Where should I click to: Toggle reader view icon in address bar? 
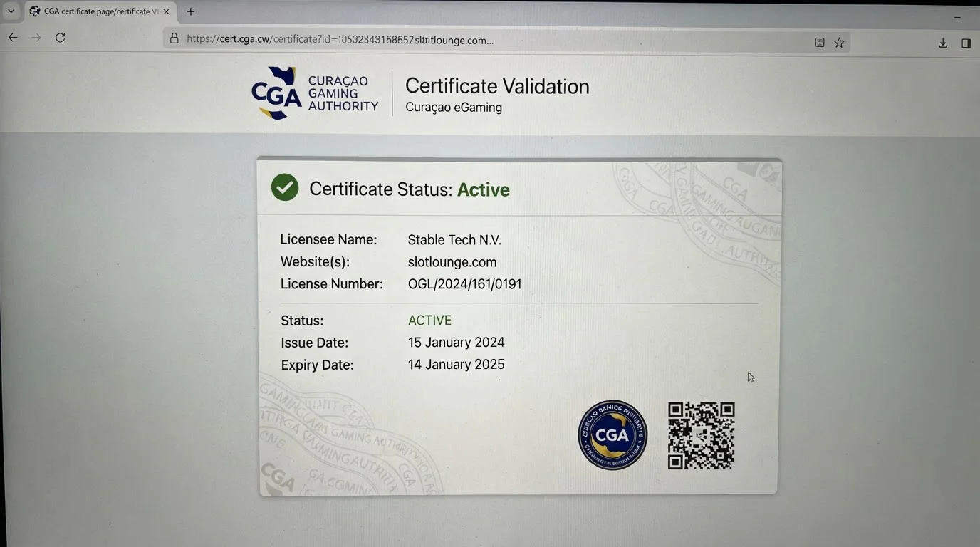click(820, 43)
